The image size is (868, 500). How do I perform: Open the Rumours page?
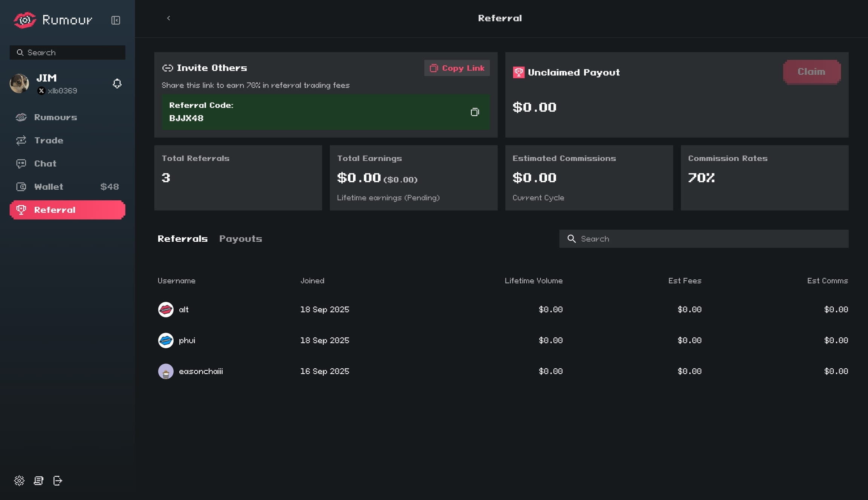[55, 117]
